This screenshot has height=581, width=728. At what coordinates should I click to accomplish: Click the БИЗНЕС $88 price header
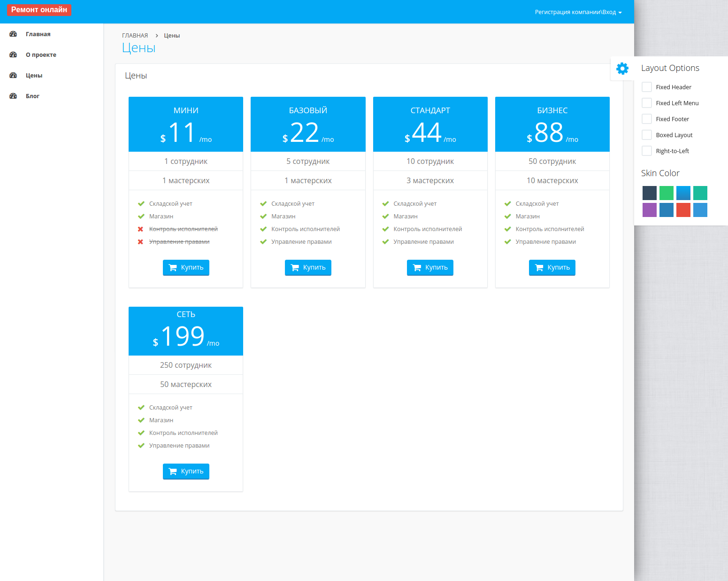(552, 124)
